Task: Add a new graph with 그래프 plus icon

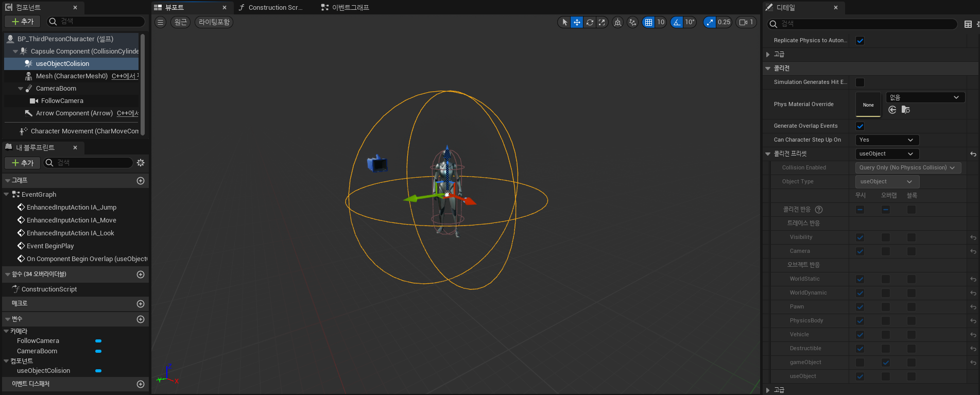Action: (141, 181)
